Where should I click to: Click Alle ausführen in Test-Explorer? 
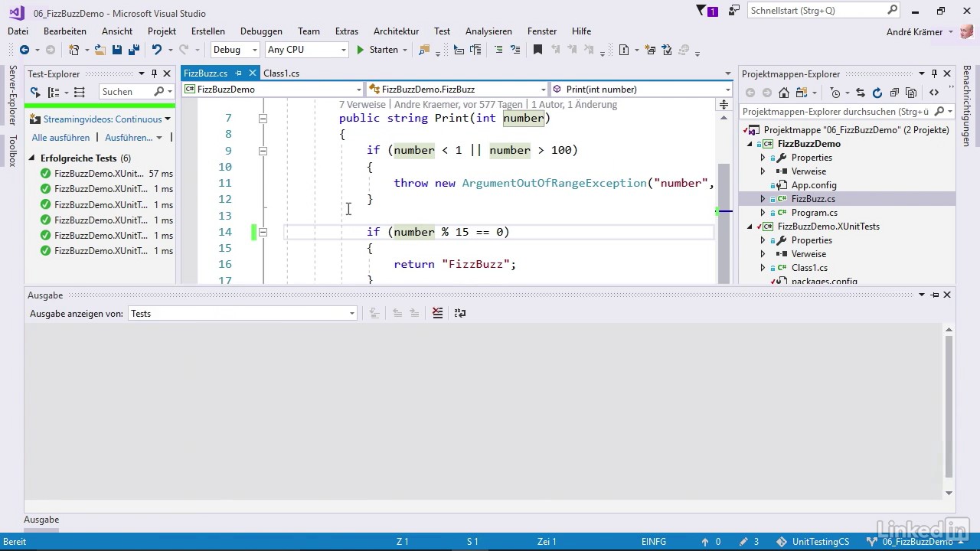coord(60,138)
